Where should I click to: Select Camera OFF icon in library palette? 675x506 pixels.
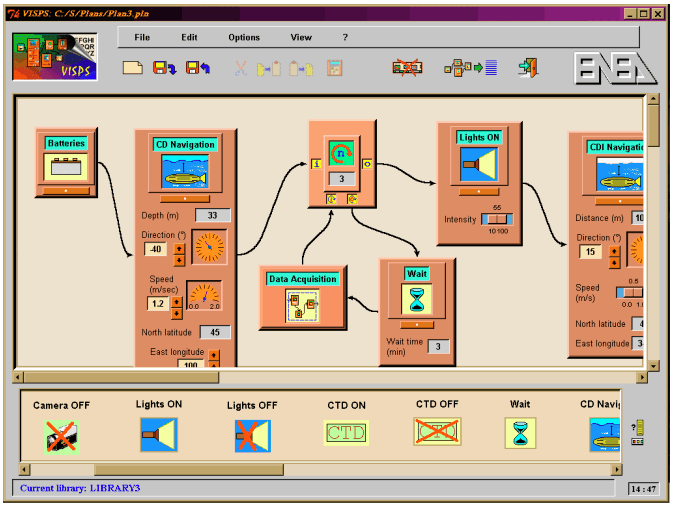point(61,435)
